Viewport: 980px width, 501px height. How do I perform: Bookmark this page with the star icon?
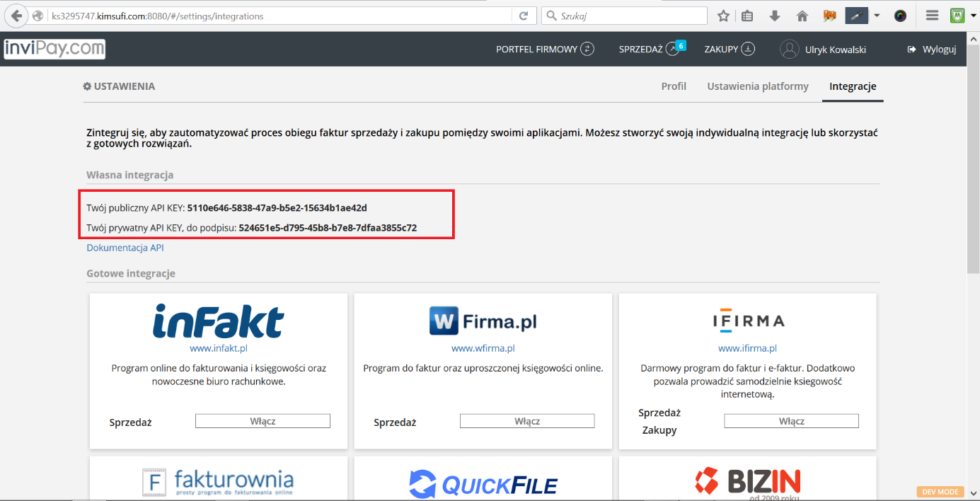pos(723,16)
